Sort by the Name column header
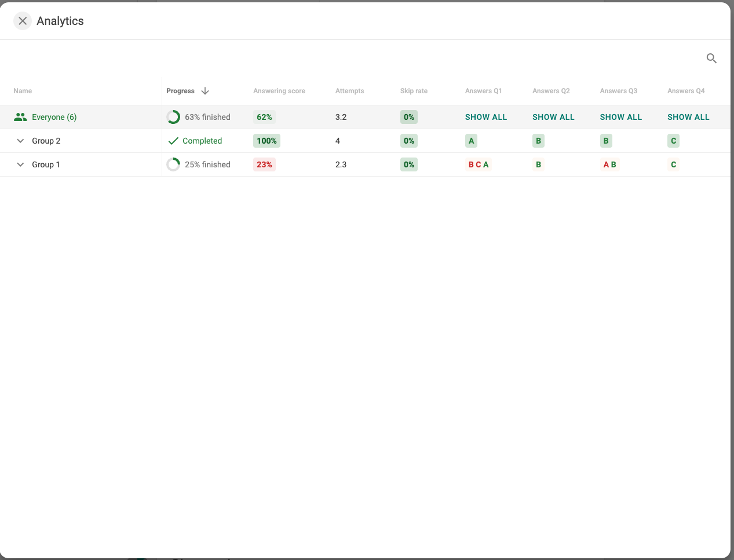The width and height of the screenshot is (734, 560). click(23, 91)
